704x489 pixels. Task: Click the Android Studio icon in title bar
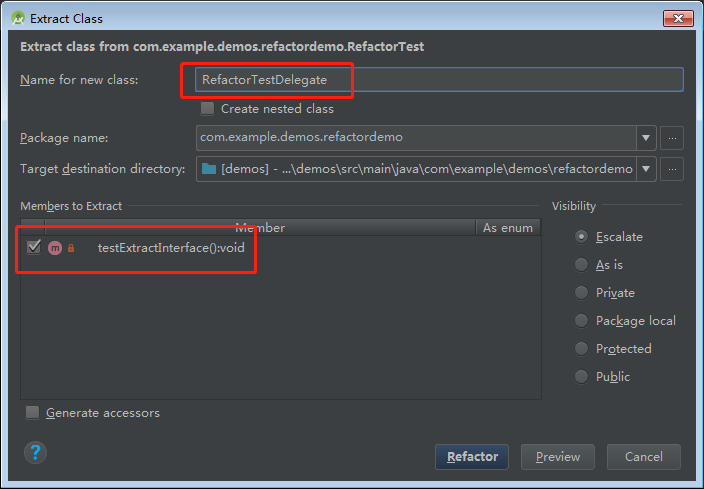(x=17, y=18)
